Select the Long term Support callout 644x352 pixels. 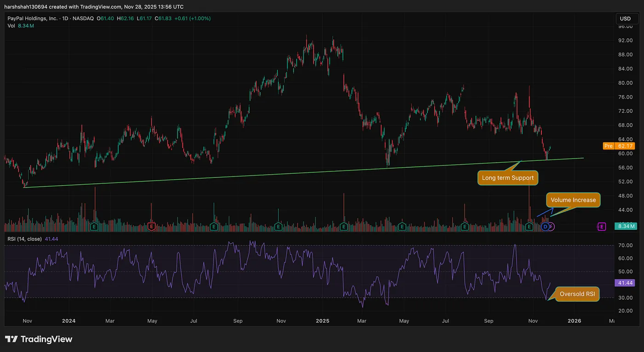[508, 178]
